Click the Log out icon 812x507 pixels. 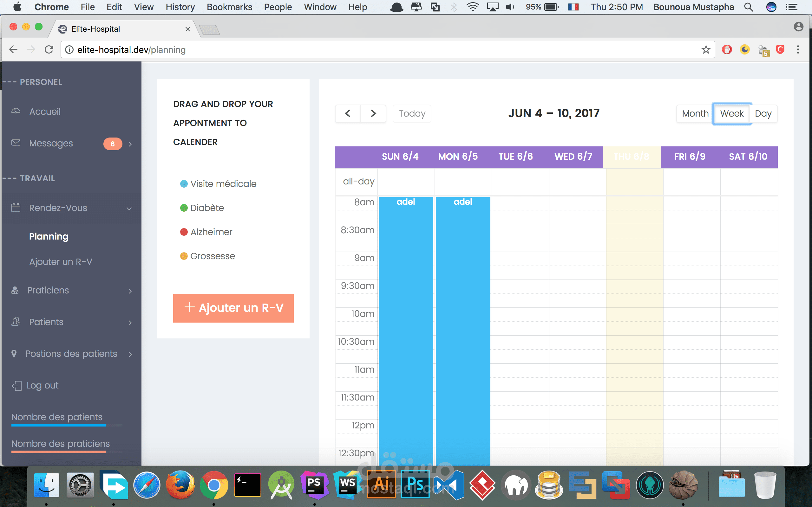tap(16, 386)
